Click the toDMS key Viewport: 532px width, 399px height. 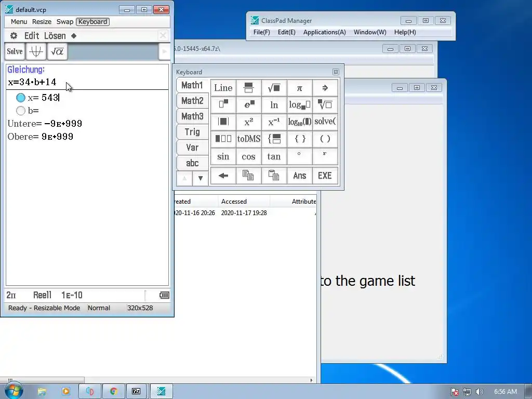pyautogui.click(x=249, y=139)
